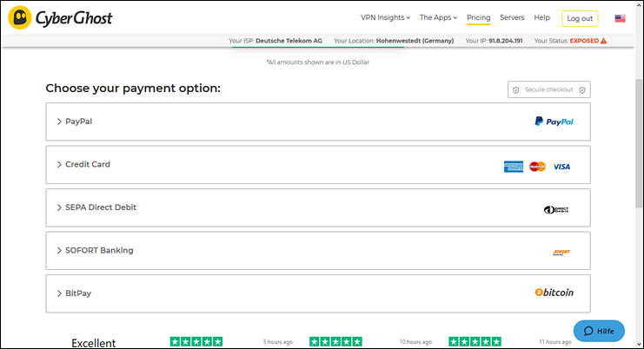Click the EXPOSED status text

pos(584,41)
